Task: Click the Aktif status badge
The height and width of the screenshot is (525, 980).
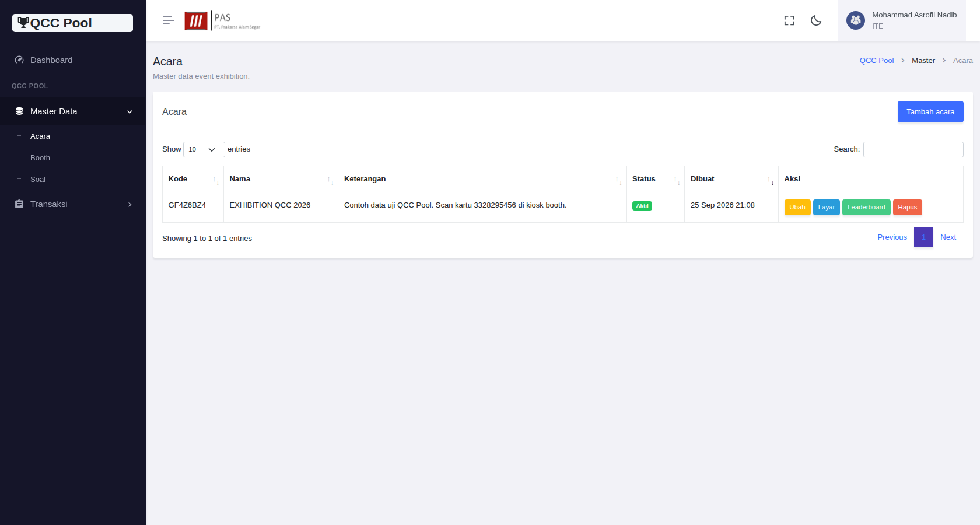Action: click(642, 206)
